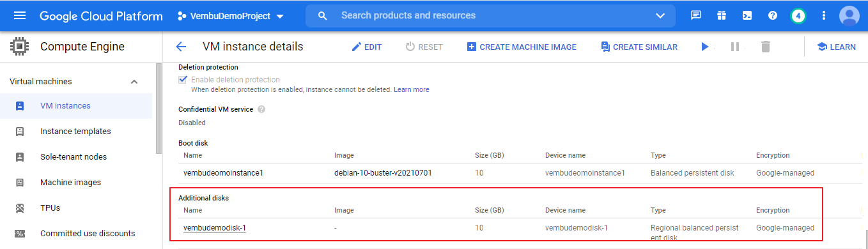Viewport: 868px width, 249px height.
Task: Click vembudemodisk-1 device name cell
Action: [x=577, y=228]
